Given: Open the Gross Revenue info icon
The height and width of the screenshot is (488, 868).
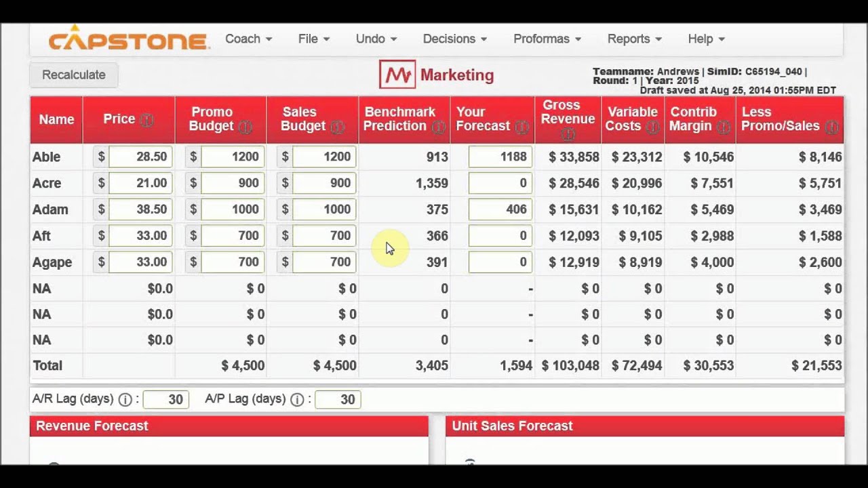Looking at the screenshot, I should tap(568, 134).
